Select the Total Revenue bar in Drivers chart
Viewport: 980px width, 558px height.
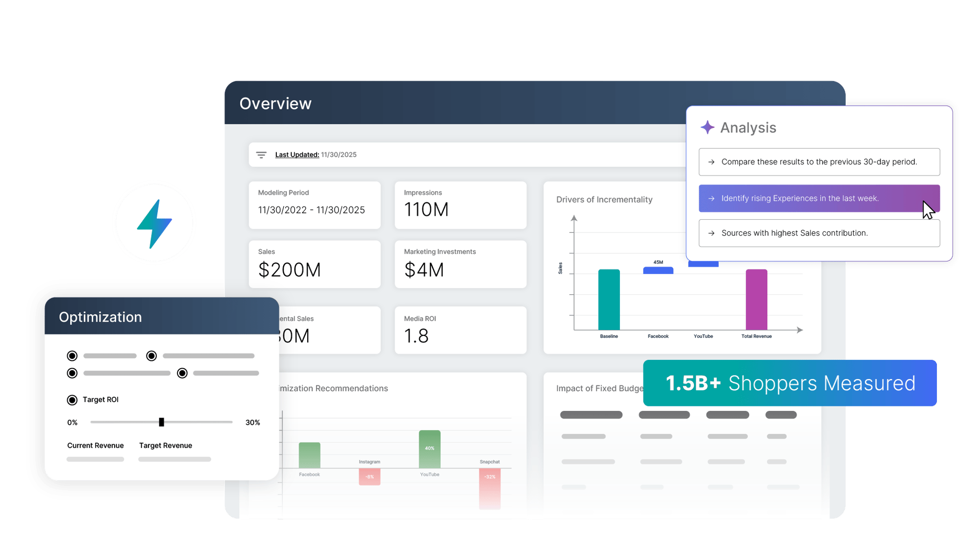pyautogui.click(x=756, y=299)
